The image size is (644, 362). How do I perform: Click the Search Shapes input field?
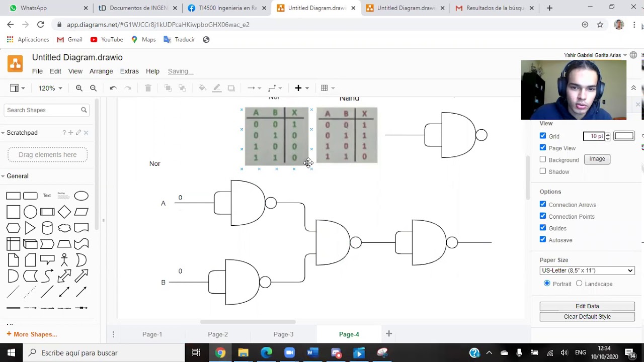click(43, 110)
